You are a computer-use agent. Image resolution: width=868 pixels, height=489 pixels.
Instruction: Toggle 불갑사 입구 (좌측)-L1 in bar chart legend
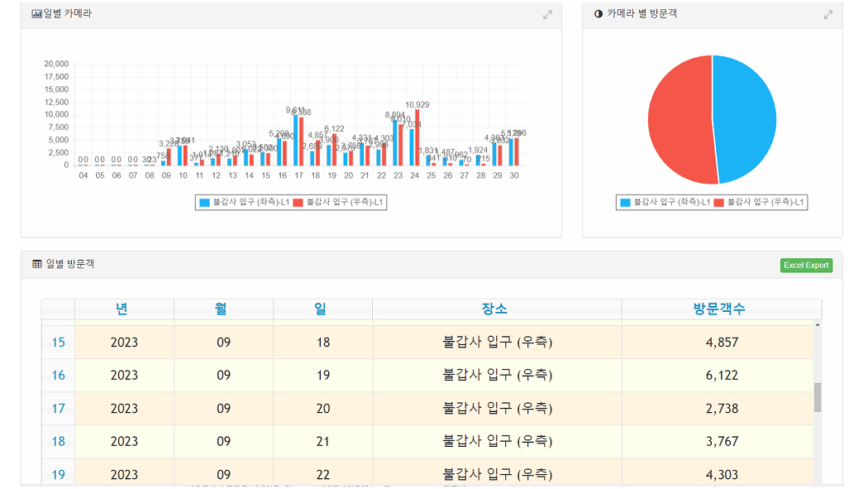(x=243, y=202)
